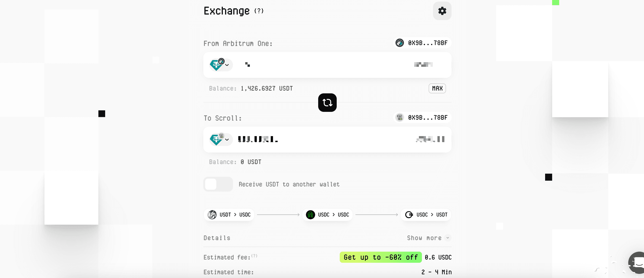Enable Receive USDT to another wallet
The width and height of the screenshot is (644, 278).
pos(218,184)
